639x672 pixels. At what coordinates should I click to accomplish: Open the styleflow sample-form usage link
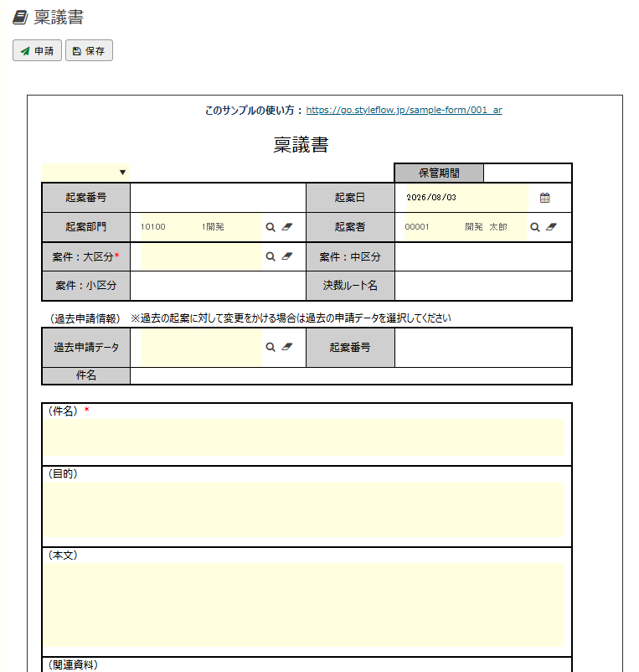pos(404,110)
